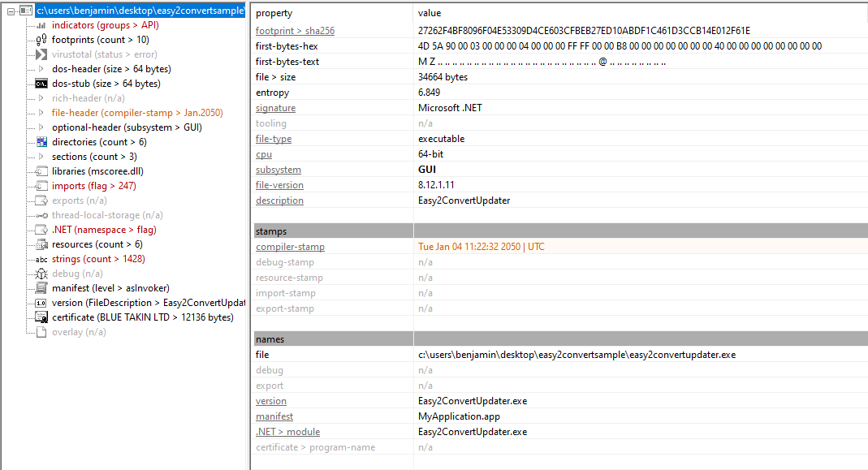Click the subsystem property link
Screen dimensions: 868x470
point(278,169)
